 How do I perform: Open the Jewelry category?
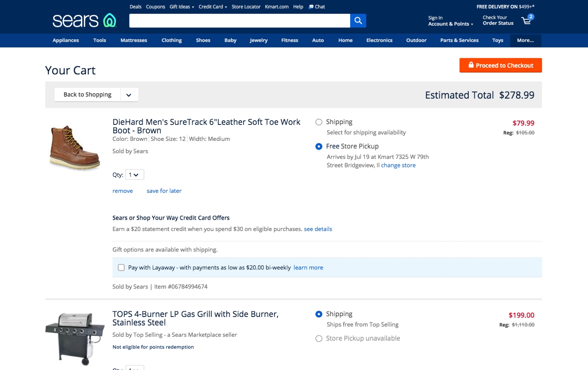(x=259, y=40)
